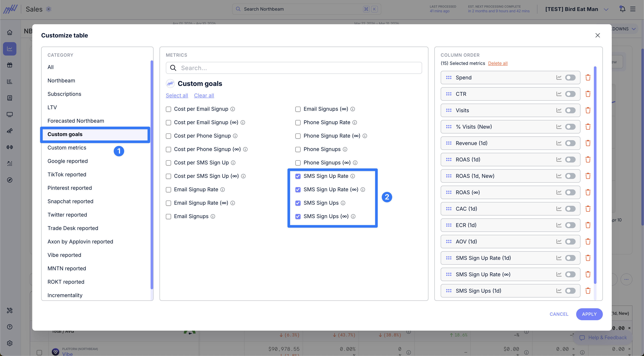Click the column order scrollbar

point(595,175)
